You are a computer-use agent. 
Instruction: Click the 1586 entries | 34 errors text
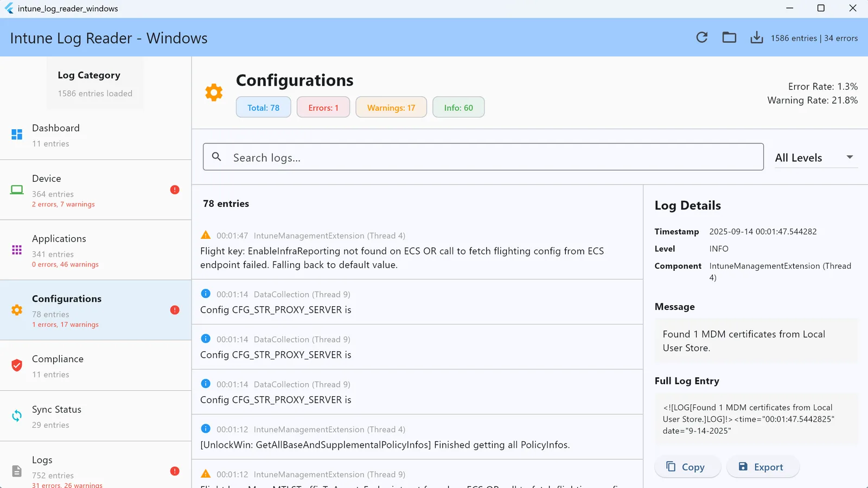click(x=814, y=38)
